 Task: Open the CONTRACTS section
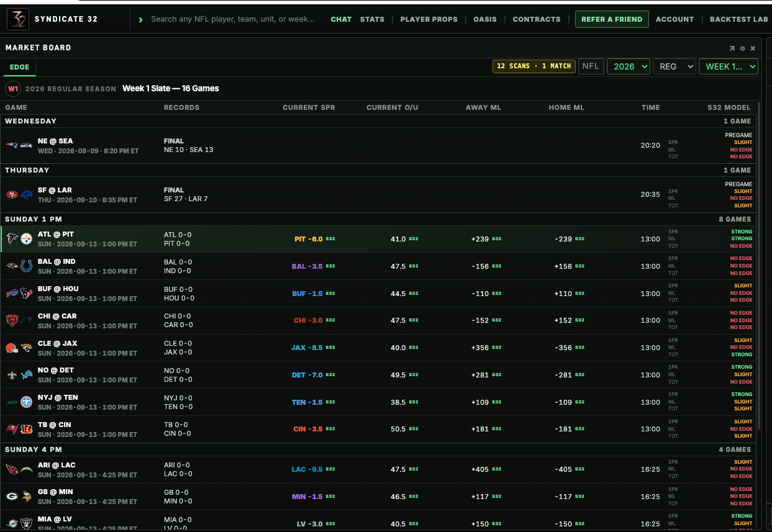537,19
